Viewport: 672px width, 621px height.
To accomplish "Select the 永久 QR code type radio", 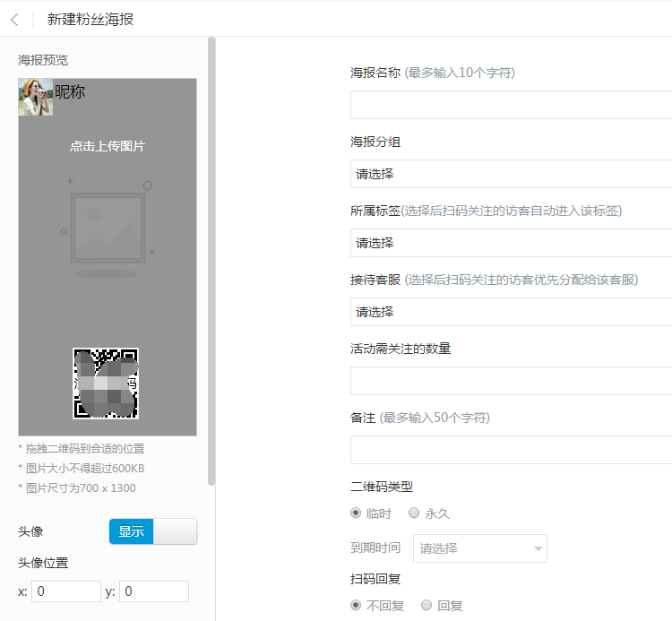I will [x=414, y=513].
